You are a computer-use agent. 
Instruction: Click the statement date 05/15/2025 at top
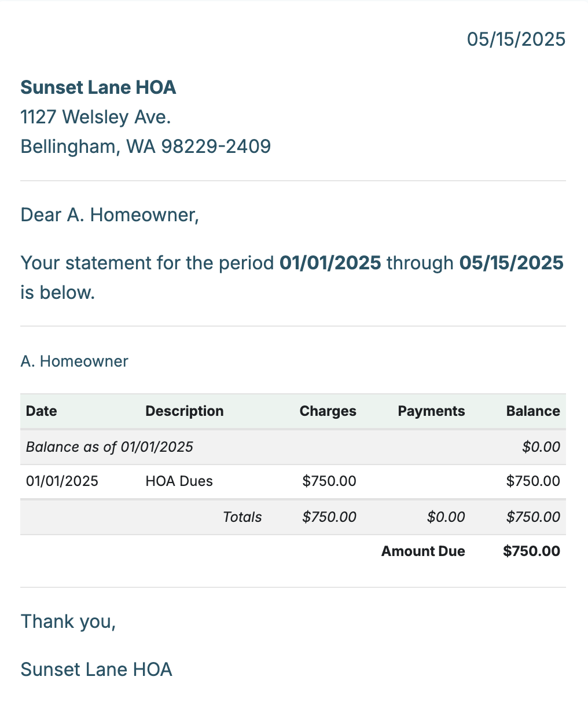[x=516, y=39]
